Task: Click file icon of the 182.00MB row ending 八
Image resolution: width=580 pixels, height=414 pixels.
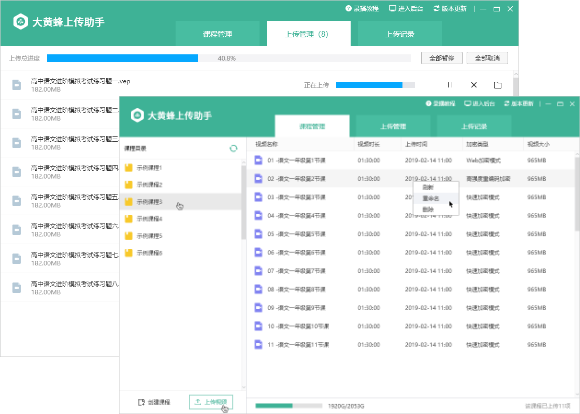Action: 17,288
